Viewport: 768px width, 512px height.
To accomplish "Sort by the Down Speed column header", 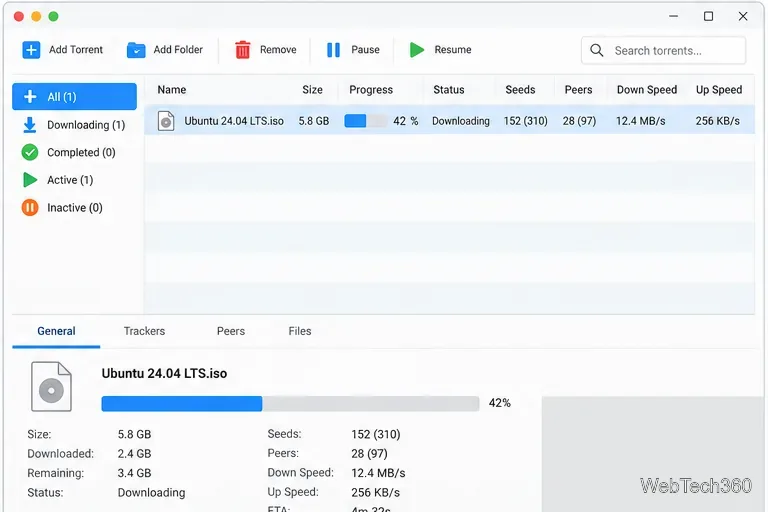I will click(647, 90).
